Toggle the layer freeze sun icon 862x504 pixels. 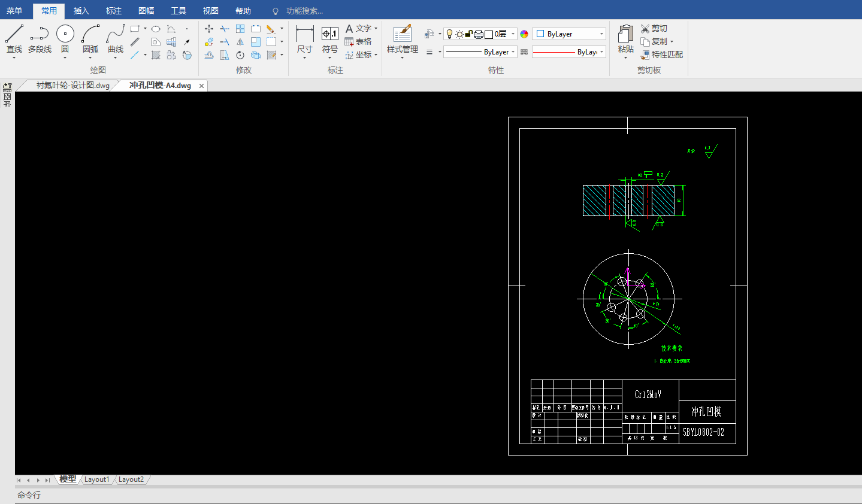459,34
